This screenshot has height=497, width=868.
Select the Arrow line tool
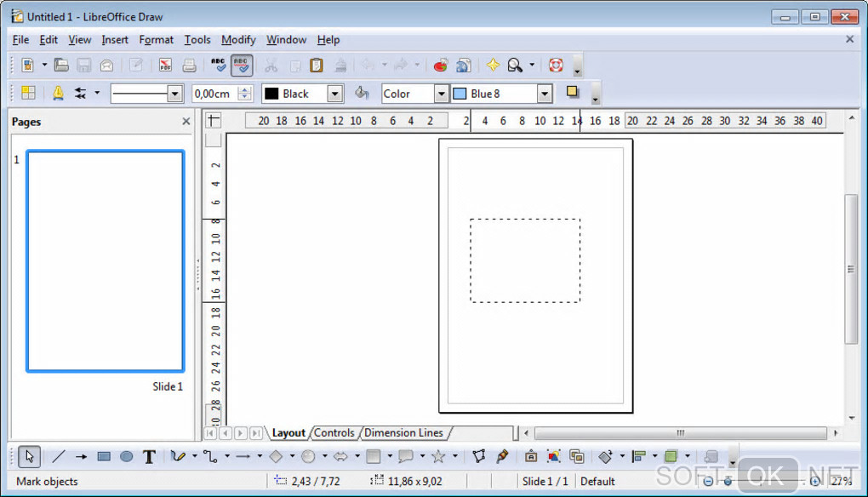[x=82, y=457]
